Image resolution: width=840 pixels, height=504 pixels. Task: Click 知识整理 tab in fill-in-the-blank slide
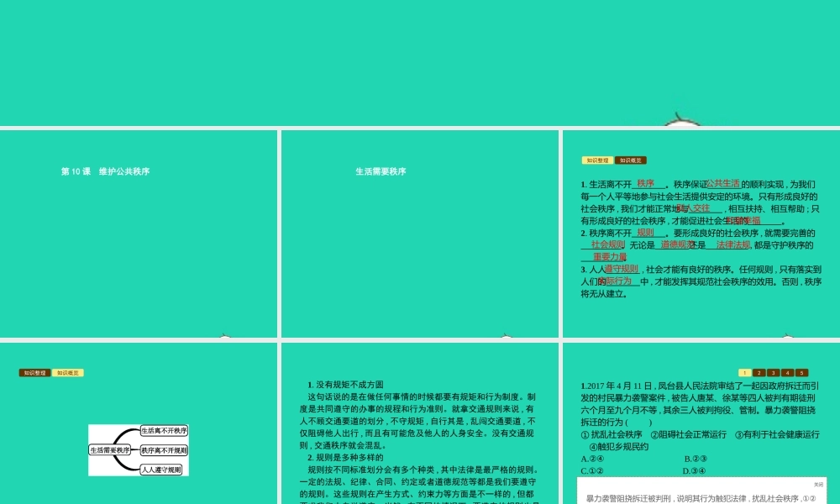(x=597, y=160)
